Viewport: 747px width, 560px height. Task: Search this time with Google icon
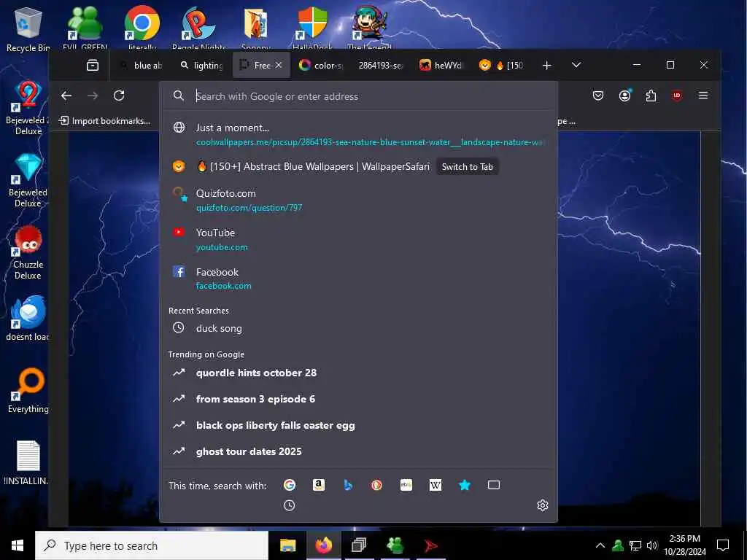(289, 485)
